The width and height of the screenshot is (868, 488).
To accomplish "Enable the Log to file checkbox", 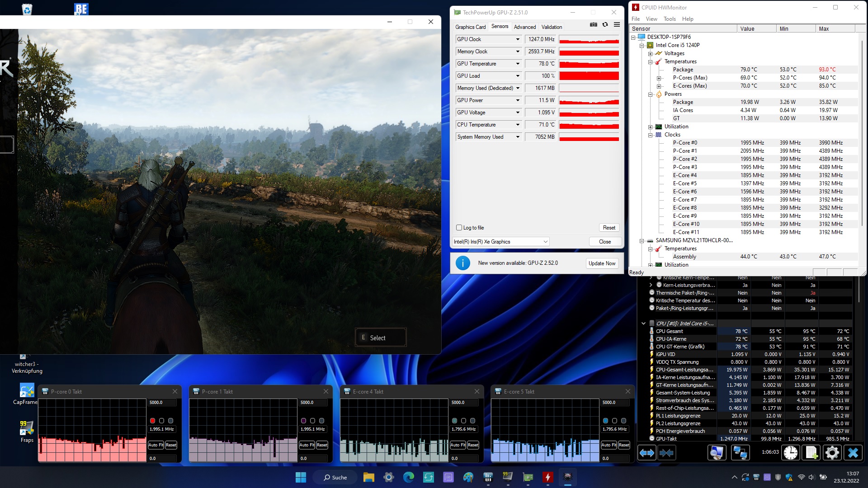I will pyautogui.click(x=459, y=228).
